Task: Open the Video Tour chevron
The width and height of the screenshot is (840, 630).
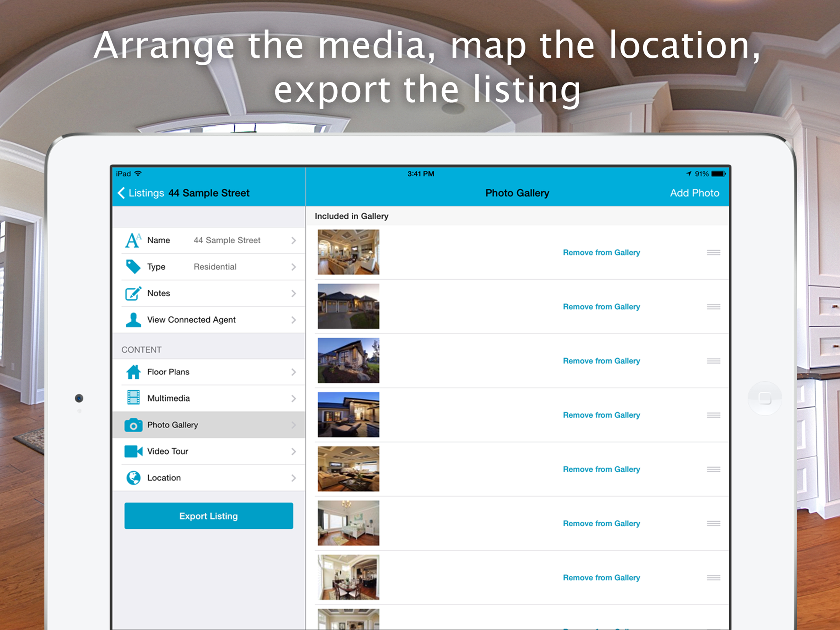Action: tap(294, 451)
